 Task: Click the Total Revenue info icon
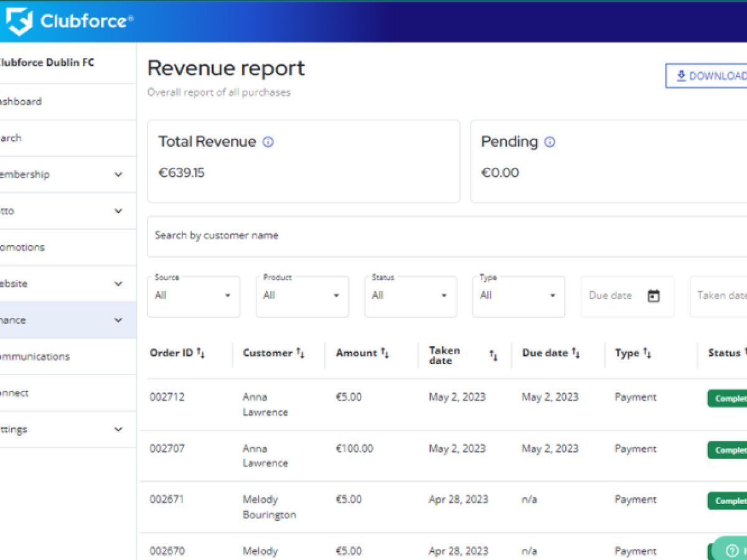pos(268,142)
